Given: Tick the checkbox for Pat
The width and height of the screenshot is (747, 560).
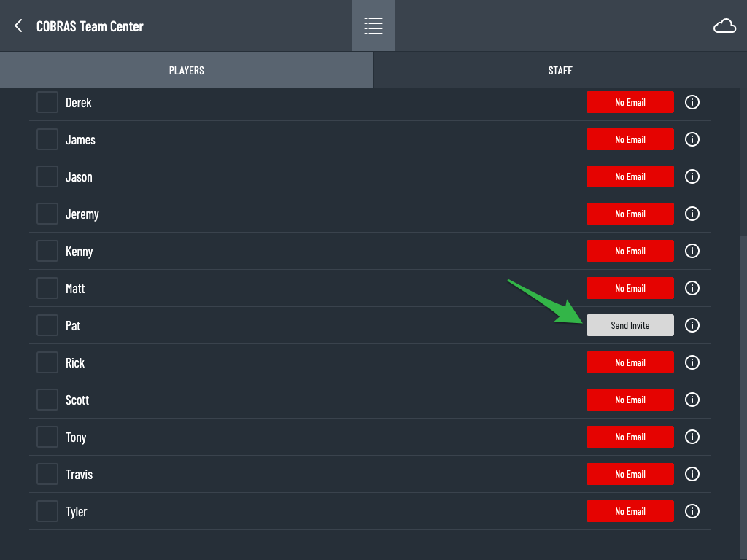Looking at the screenshot, I should click(x=47, y=325).
